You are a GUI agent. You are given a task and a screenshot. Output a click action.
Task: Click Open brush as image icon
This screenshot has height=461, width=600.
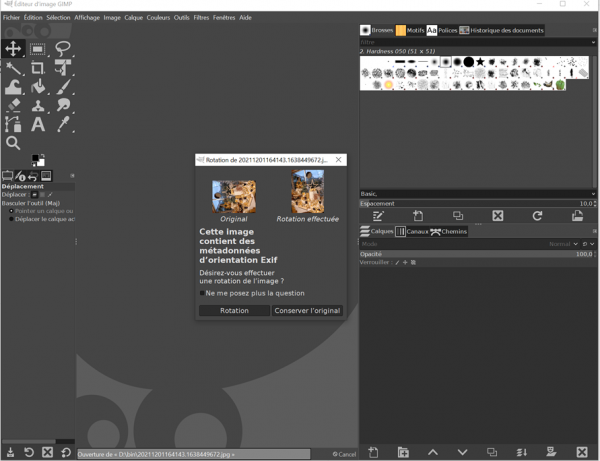coord(577,216)
